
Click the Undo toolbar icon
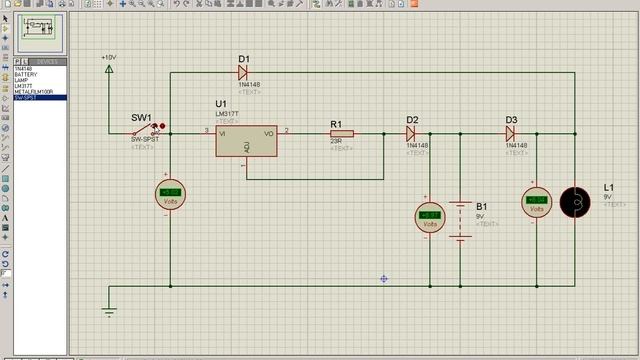176,4
